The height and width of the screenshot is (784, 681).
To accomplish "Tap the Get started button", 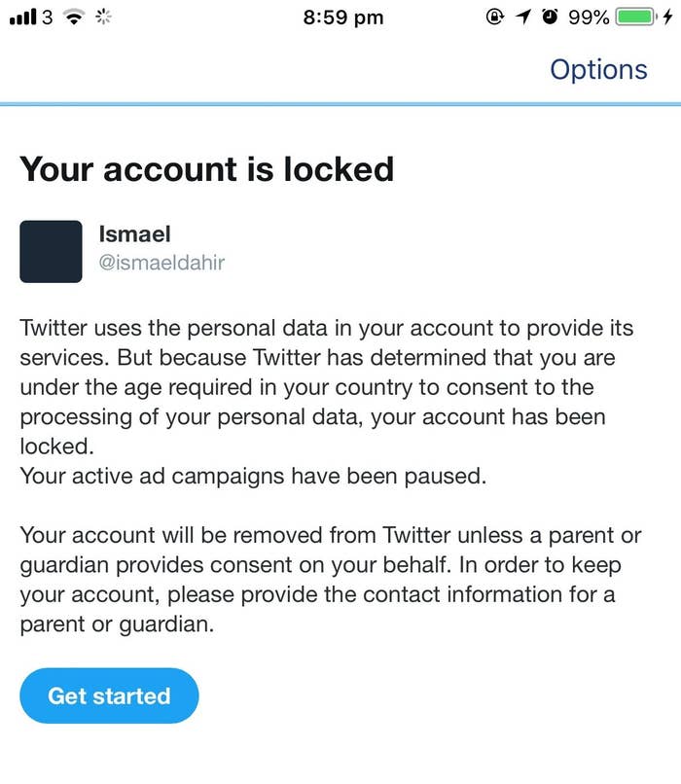I will (x=109, y=695).
